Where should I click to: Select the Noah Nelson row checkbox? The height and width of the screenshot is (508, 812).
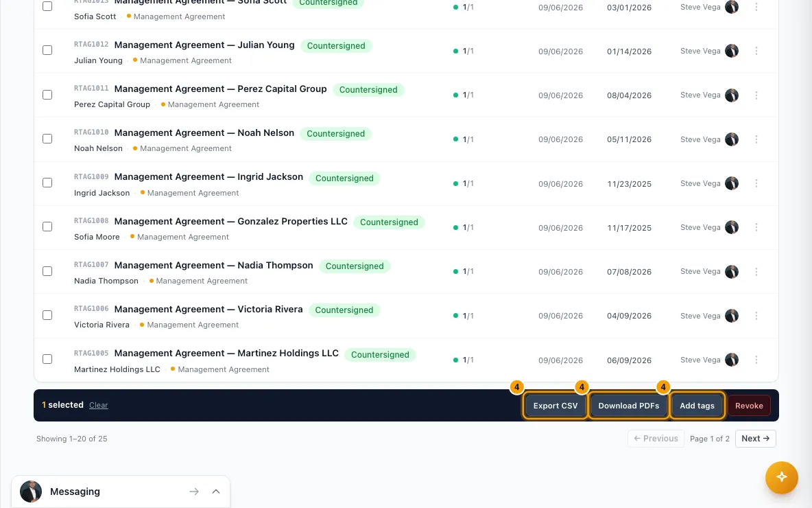click(47, 139)
